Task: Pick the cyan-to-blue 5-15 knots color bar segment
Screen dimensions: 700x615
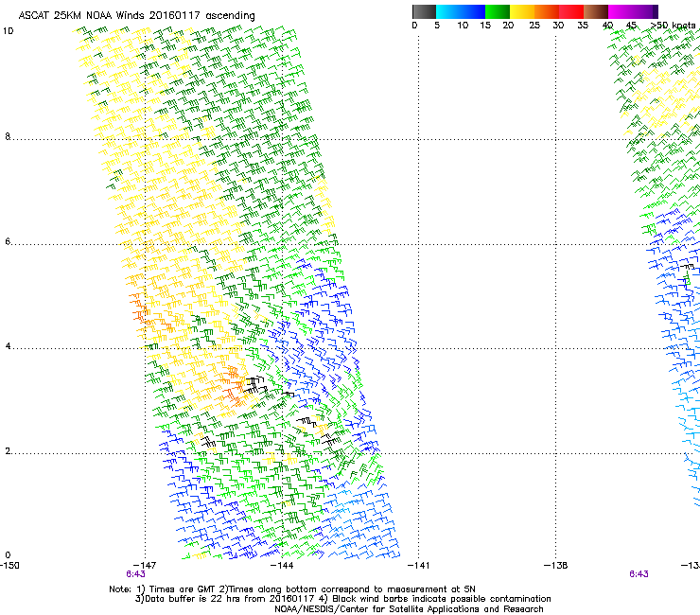Action: point(461,11)
